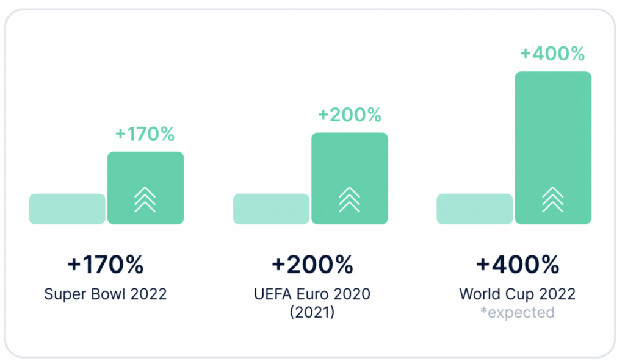625x364 pixels.
Task: Click the green +200% label above bar
Action: [350, 115]
